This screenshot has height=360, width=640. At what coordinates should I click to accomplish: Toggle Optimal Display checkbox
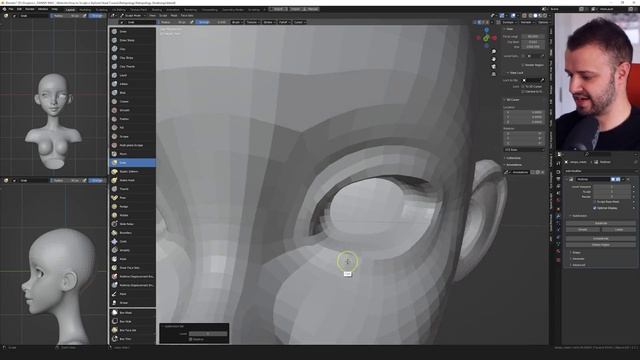[595, 208]
